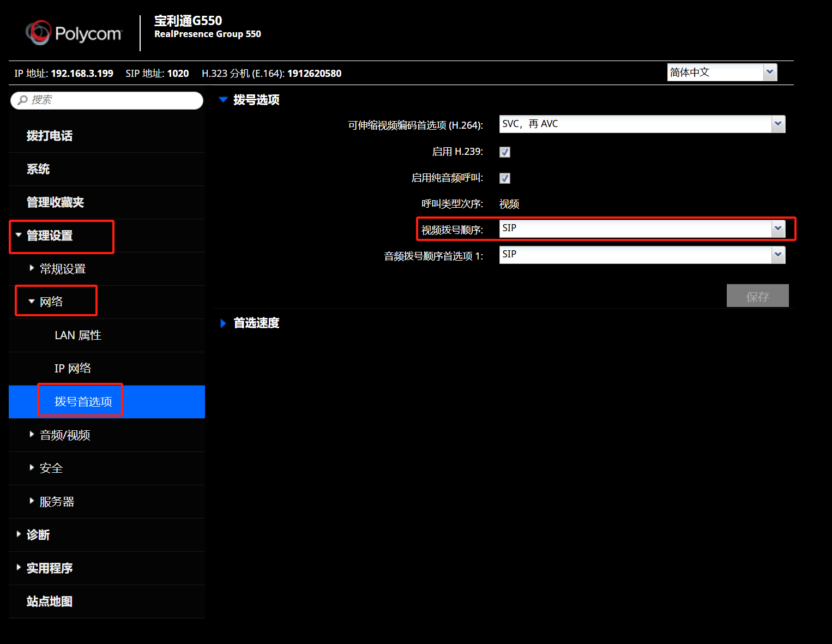Open 拨打电话 in the sidebar

click(50, 136)
